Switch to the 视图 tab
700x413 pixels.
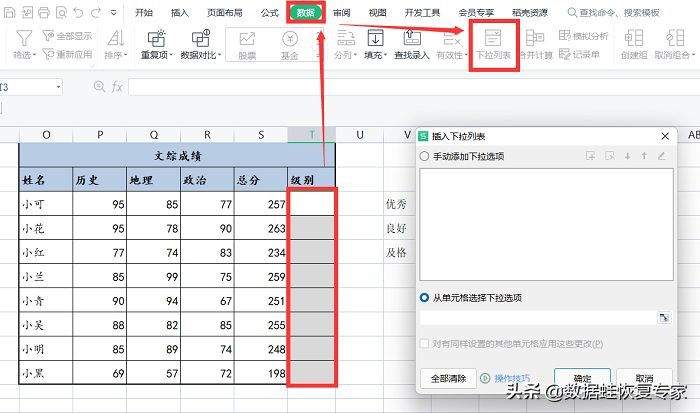377,13
